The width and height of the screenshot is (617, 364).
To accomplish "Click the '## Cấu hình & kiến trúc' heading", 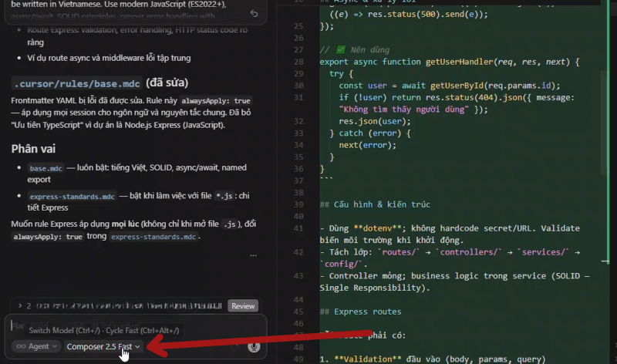I will click(375, 204).
